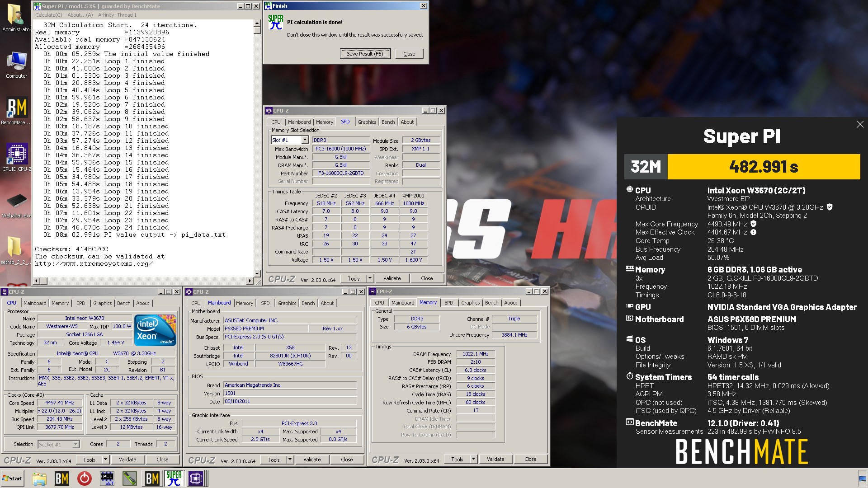The width and height of the screenshot is (868, 488).
Task: Click Validate in the SPD CPU-Z window
Action: tap(392, 278)
